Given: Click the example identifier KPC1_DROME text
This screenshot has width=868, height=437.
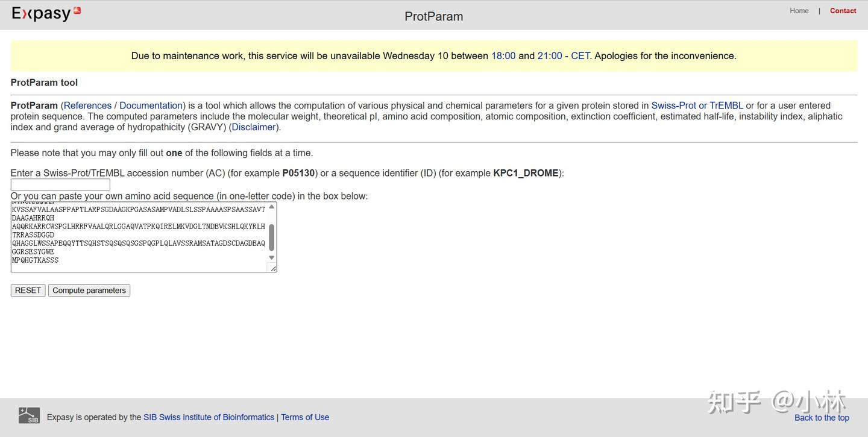Looking at the screenshot, I should pyautogui.click(x=526, y=173).
